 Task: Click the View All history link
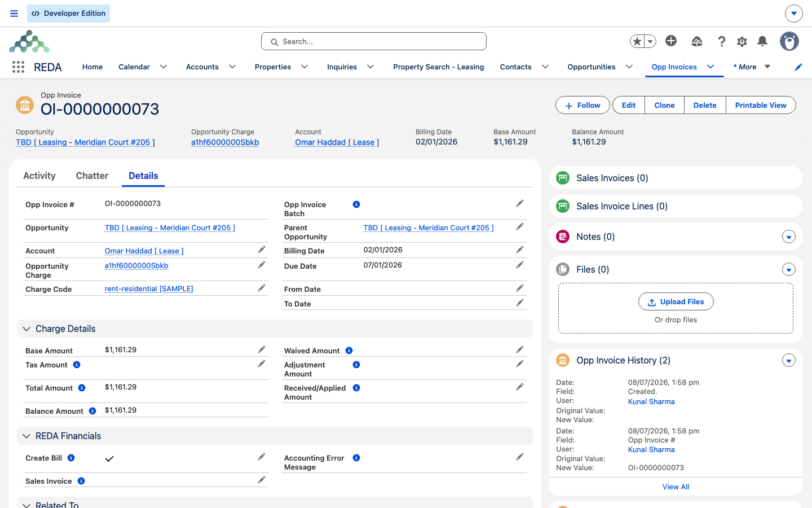pyautogui.click(x=676, y=487)
